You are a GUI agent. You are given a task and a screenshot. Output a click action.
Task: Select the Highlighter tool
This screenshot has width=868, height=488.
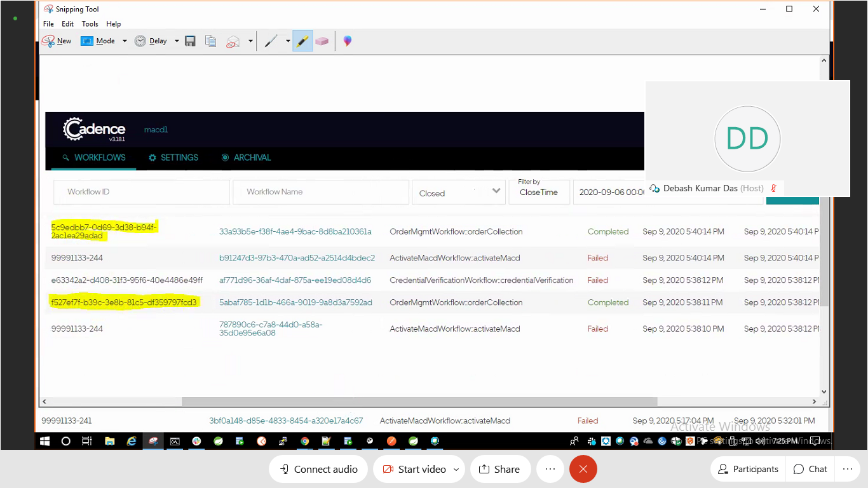pyautogui.click(x=302, y=41)
